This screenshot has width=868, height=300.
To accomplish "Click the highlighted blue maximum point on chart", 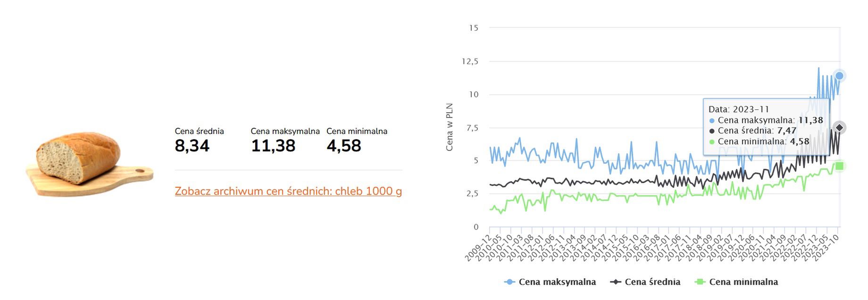I will [839, 75].
